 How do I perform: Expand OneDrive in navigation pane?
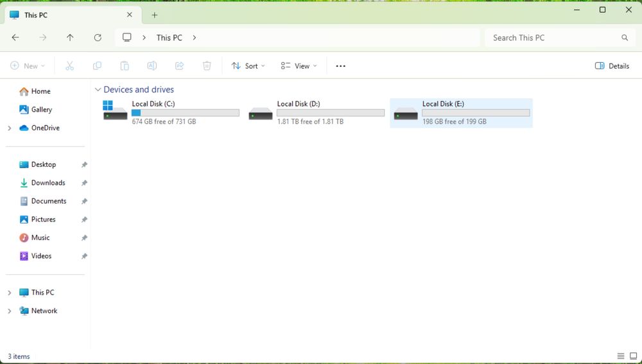click(10, 128)
